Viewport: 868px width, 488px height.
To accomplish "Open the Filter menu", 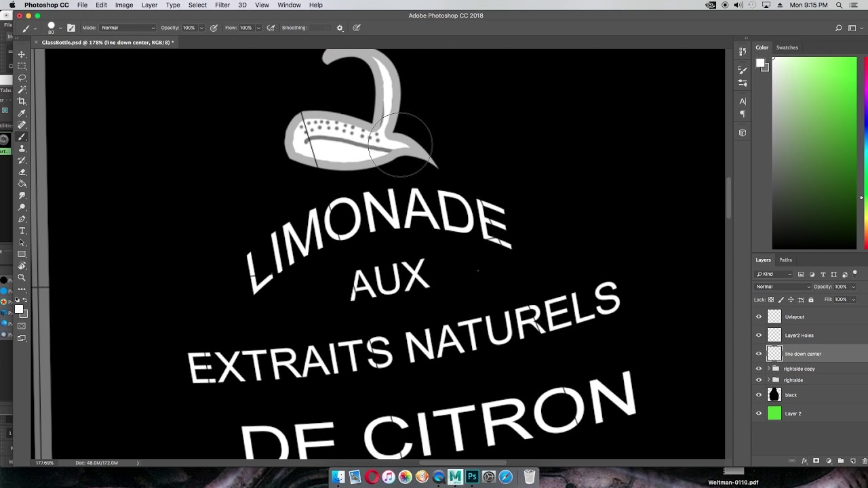I will click(x=222, y=5).
